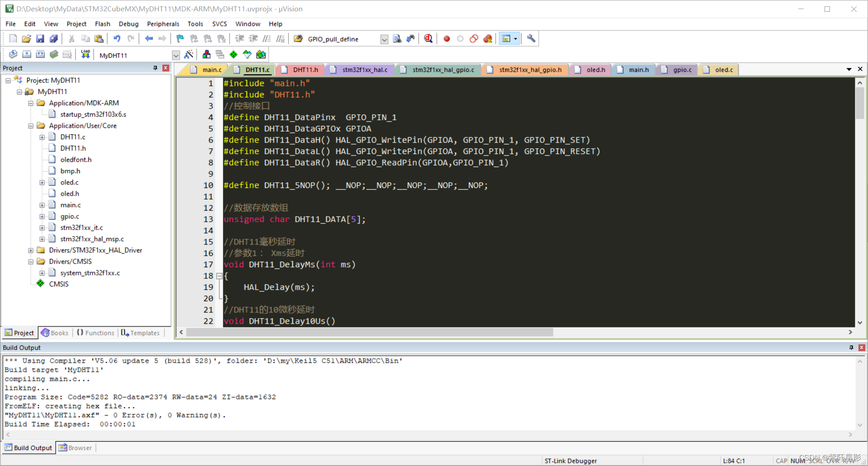This screenshot has width=868, height=466.
Task: Switch to the stm32f1xx_hal_gpio.c tab
Action: pyautogui.click(x=438, y=70)
